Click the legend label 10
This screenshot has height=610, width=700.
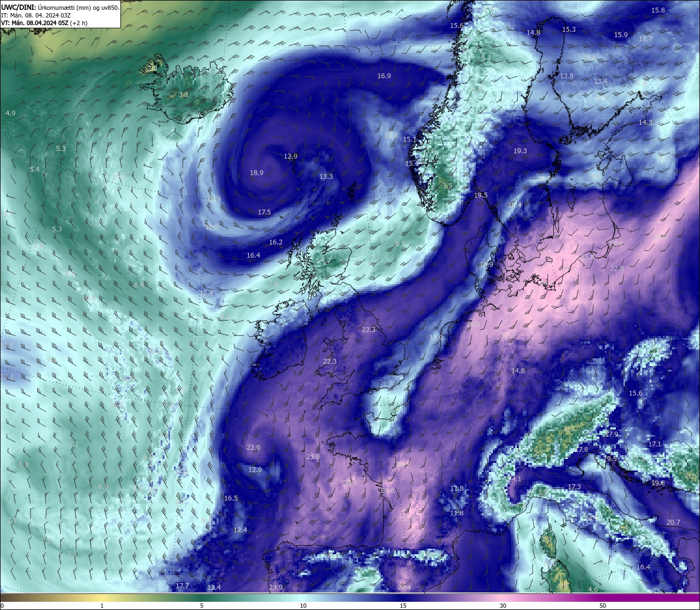pos(303,606)
